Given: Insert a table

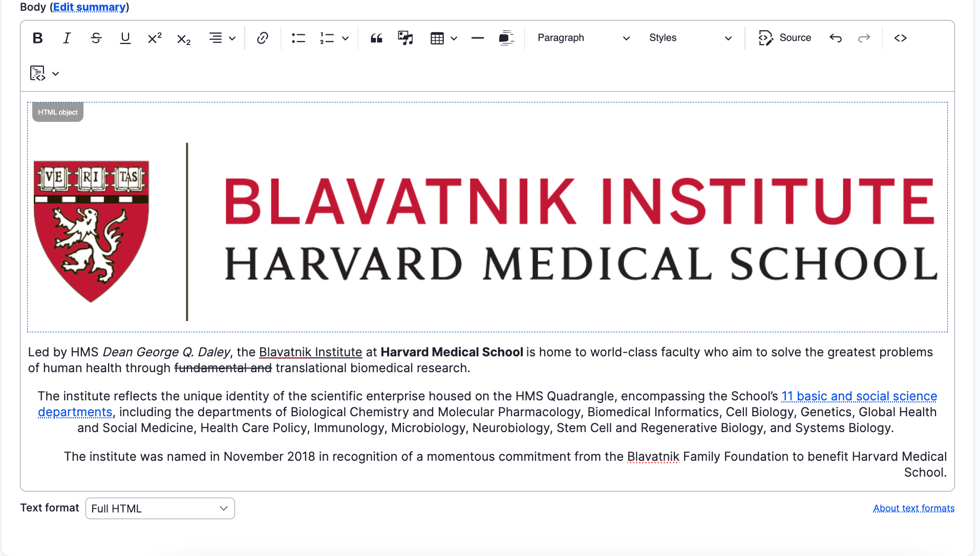Looking at the screenshot, I should (437, 38).
